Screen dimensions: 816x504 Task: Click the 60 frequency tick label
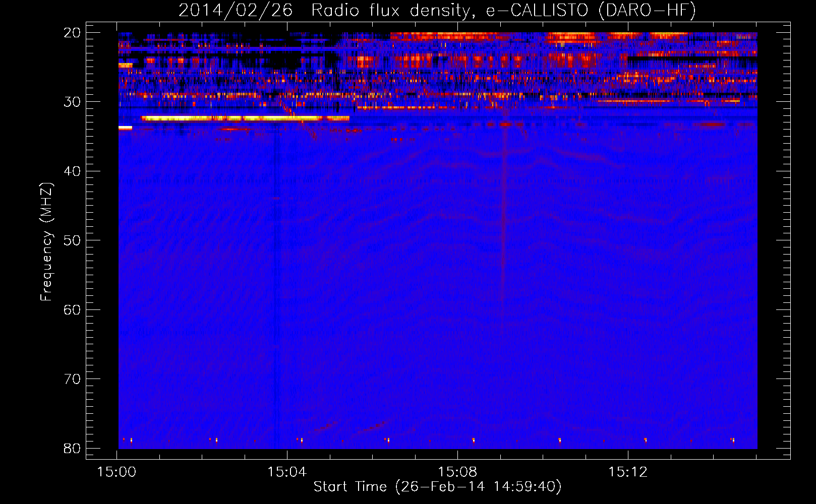72,310
